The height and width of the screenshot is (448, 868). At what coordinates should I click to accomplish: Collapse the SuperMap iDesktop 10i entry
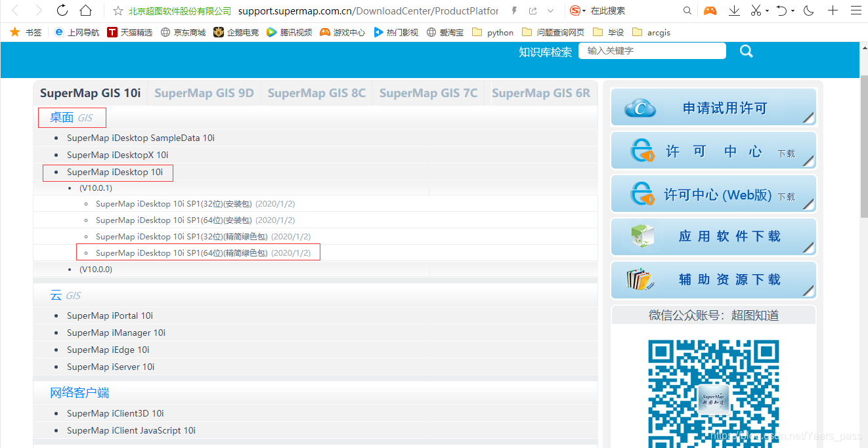(x=115, y=172)
